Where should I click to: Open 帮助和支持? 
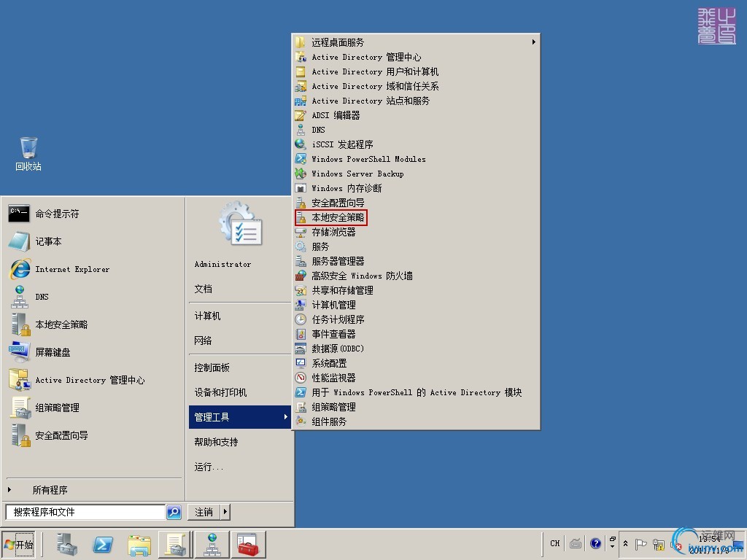[x=239, y=442]
